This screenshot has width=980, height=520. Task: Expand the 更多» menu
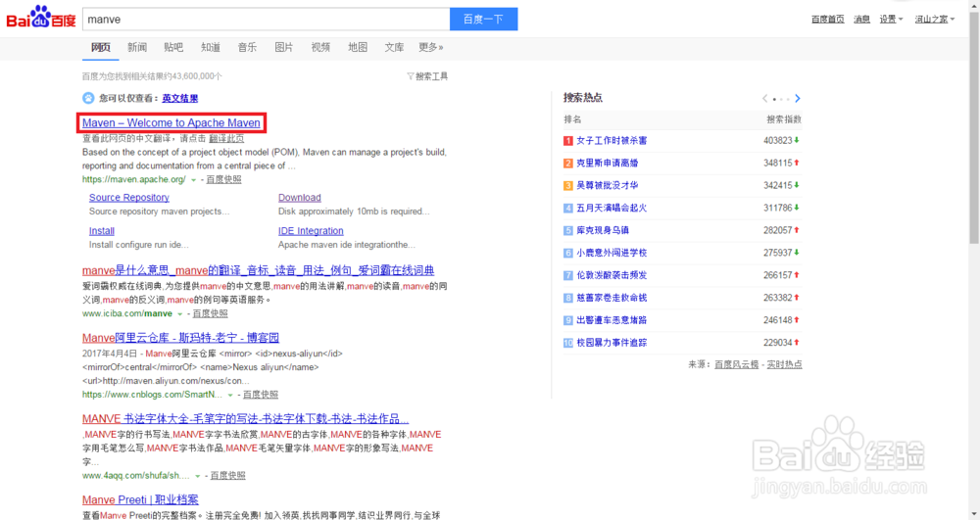click(x=430, y=47)
